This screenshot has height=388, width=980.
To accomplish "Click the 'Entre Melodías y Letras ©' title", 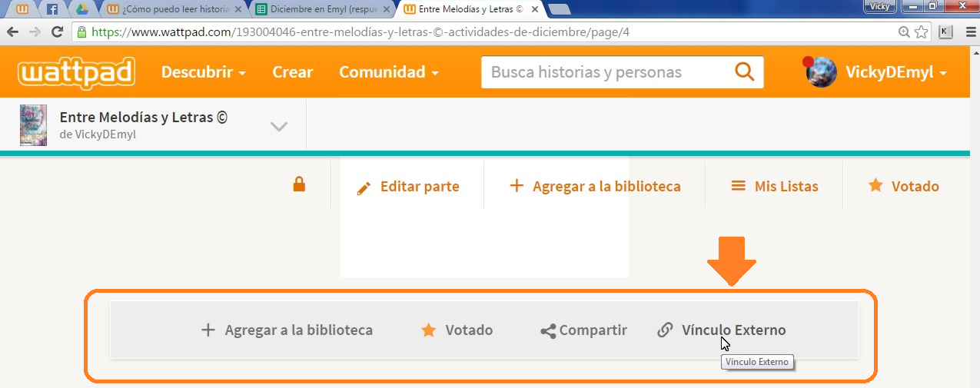I will tap(144, 118).
